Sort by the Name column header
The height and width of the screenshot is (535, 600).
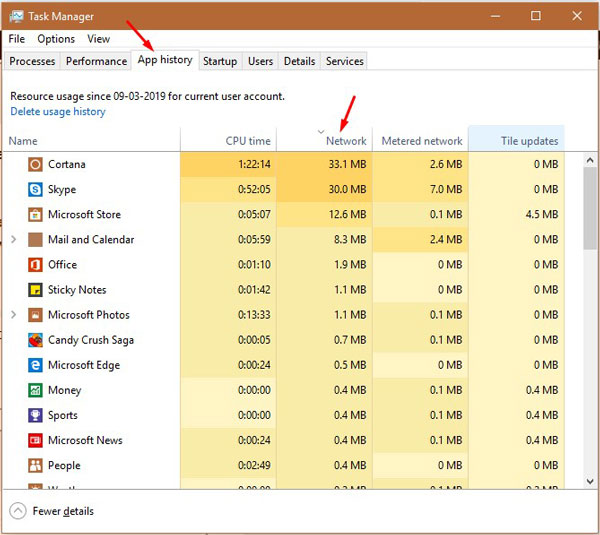[x=91, y=141]
